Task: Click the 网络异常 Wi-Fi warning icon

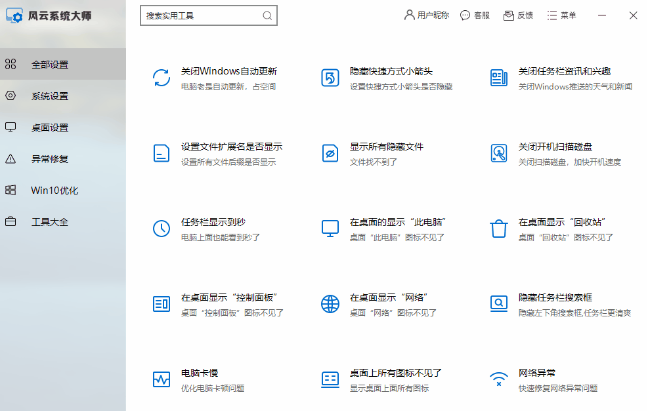Action: pyautogui.click(x=499, y=379)
